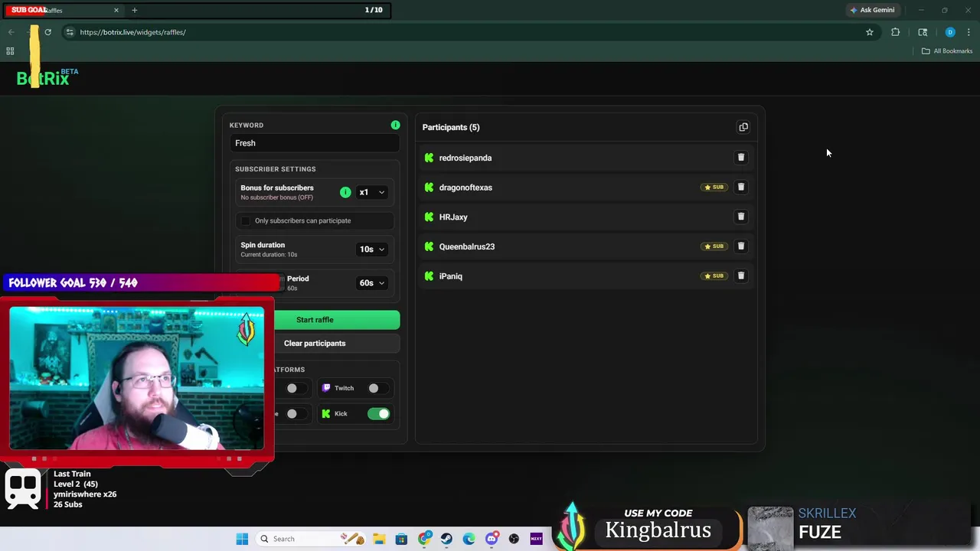Click the keyword field containing Fresh
Image resolution: width=980 pixels, height=551 pixels.
coord(315,143)
